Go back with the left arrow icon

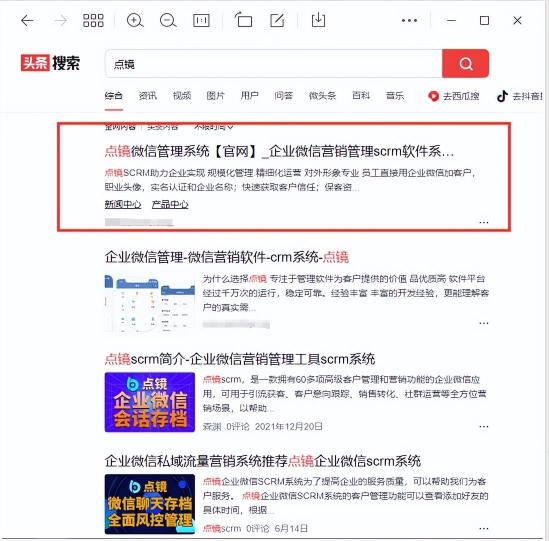click(x=27, y=21)
